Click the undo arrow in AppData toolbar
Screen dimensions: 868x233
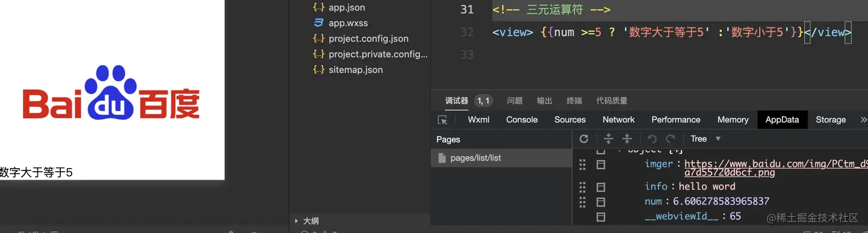tap(652, 139)
